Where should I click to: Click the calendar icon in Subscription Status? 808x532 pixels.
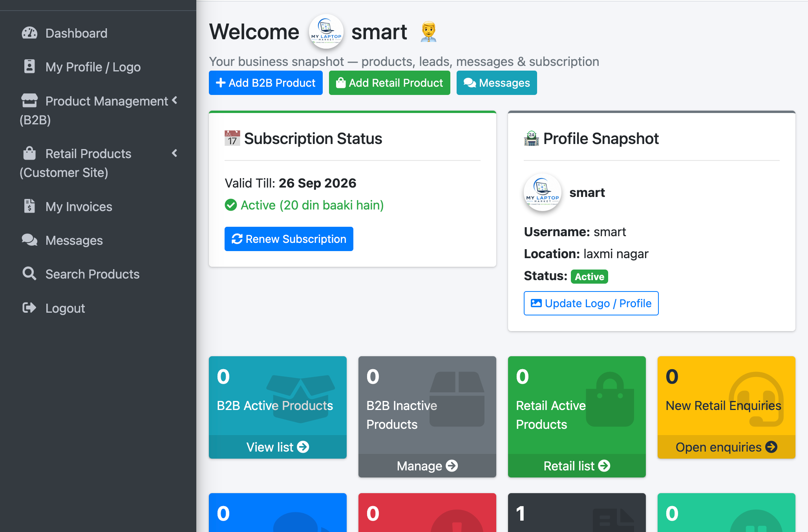click(232, 138)
